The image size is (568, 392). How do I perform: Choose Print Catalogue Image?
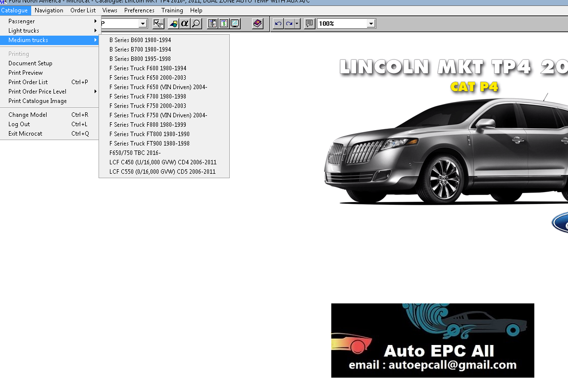pos(49,101)
